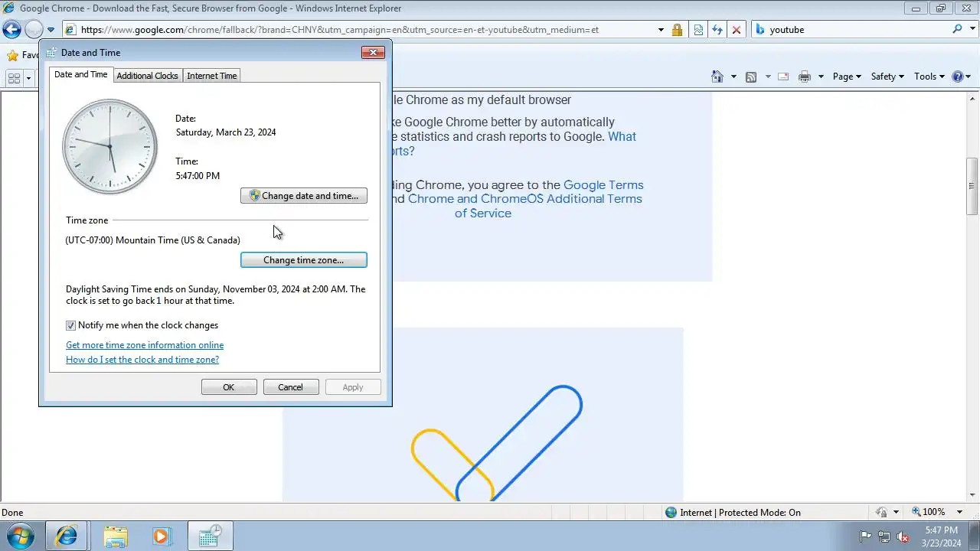Click Cancel in Date and Time dialog
The height and width of the screenshot is (551, 980).
[290, 387]
